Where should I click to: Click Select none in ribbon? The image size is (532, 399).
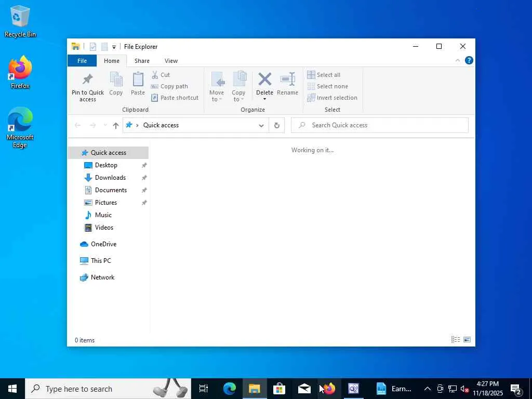click(x=327, y=86)
